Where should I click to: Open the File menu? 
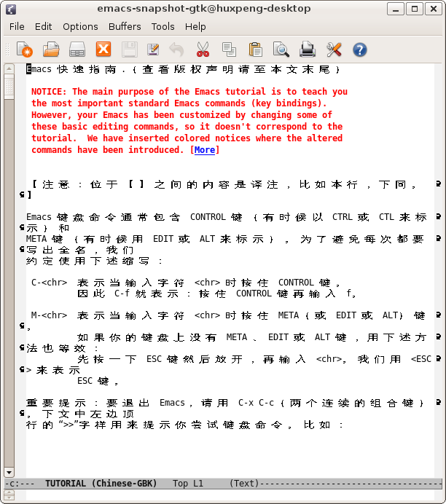click(x=17, y=26)
